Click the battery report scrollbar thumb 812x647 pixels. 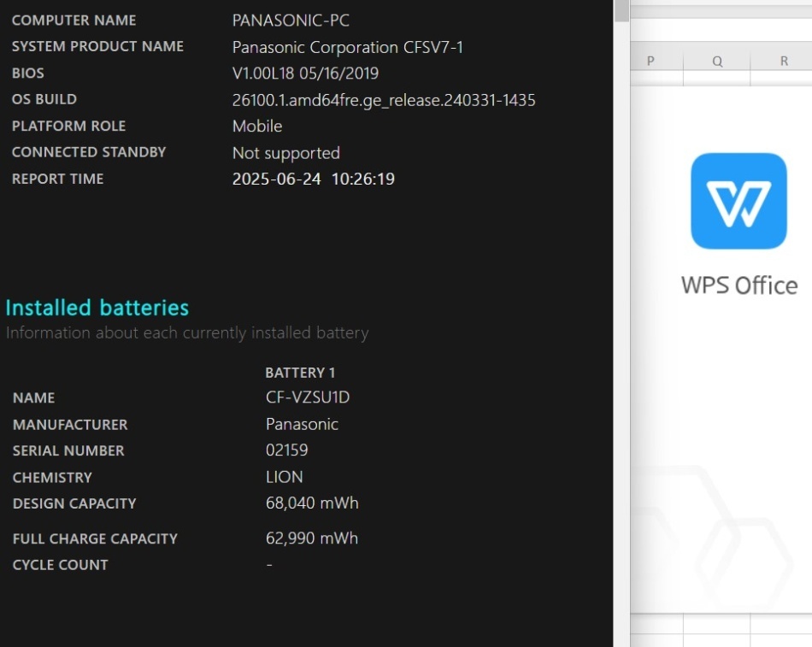click(621, 10)
